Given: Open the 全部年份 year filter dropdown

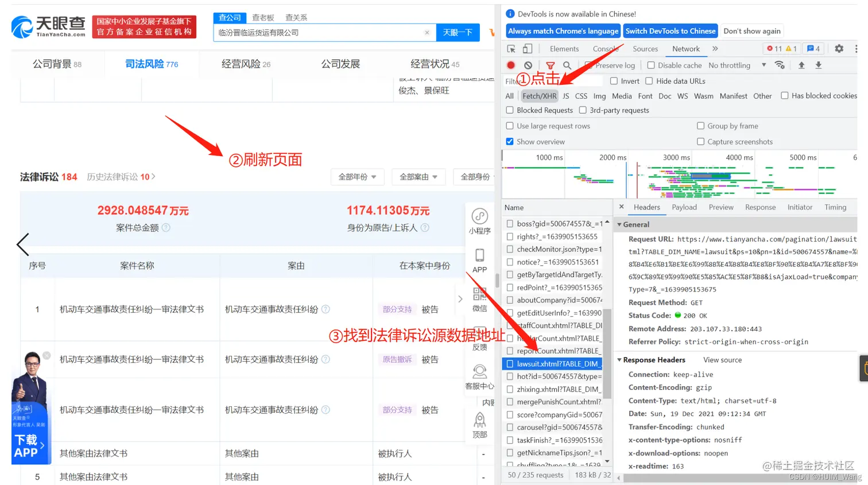Looking at the screenshot, I should click(x=357, y=177).
